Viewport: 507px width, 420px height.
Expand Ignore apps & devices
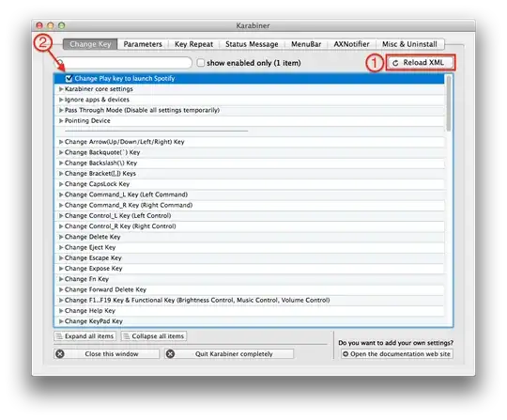click(x=61, y=100)
